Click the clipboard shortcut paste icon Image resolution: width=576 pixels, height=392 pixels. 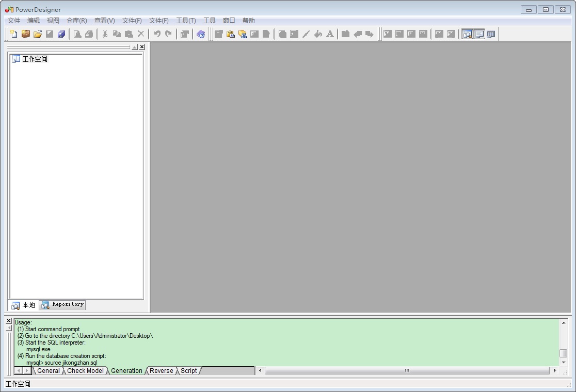coord(230,34)
